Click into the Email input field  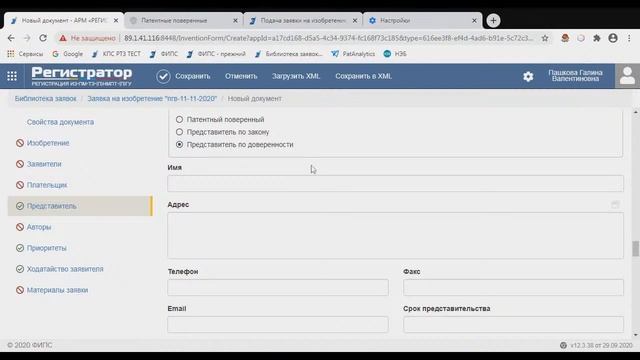tap(278, 324)
